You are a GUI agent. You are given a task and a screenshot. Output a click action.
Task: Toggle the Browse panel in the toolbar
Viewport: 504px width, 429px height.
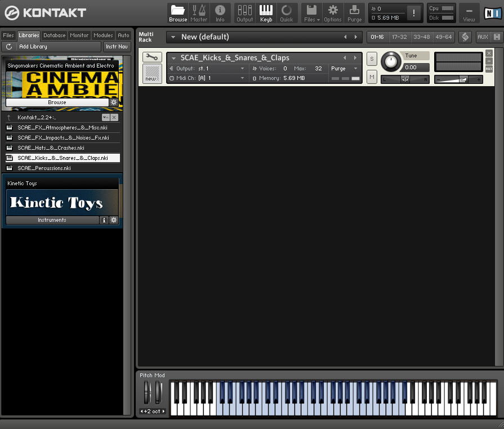(x=178, y=13)
